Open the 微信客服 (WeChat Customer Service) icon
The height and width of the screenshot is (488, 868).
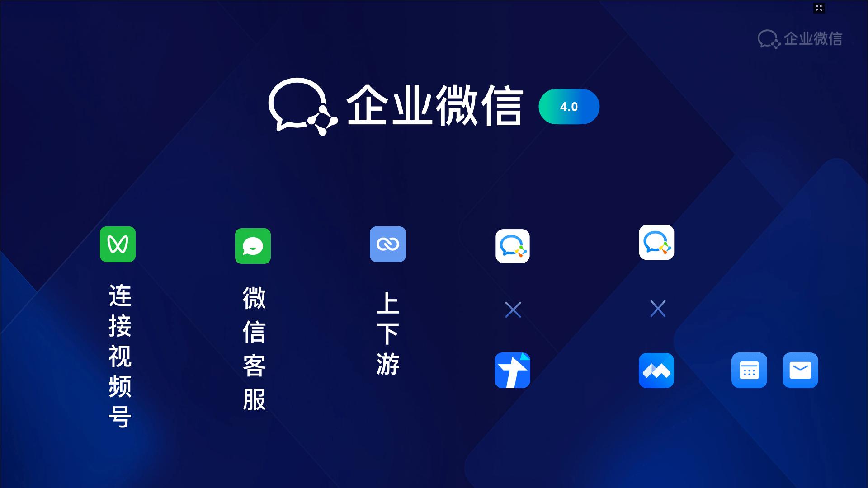pyautogui.click(x=253, y=244)
